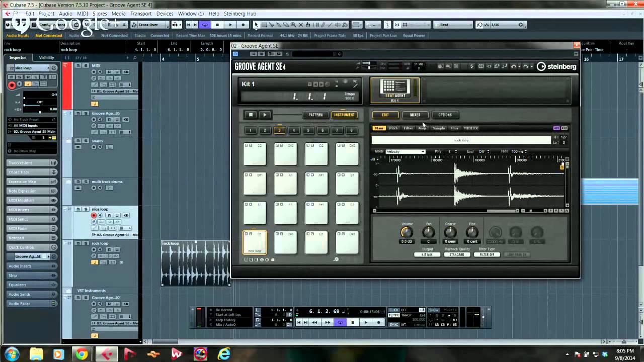The height and width of the screenshot is (362, 644).
Task: Click the Groove Agent redo arrow icon
Action: [526, 66]
